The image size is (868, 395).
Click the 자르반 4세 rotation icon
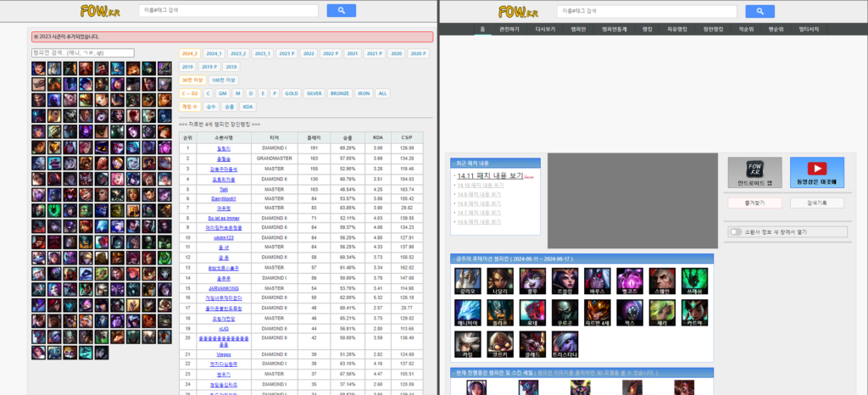[x=598, y=313]
